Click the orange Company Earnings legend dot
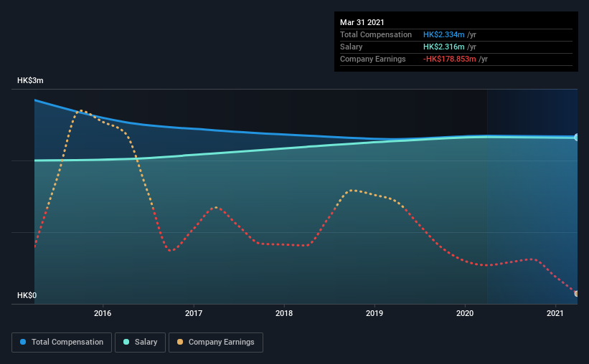This screenshot has width=589, height=364. (x=180, y=342)
